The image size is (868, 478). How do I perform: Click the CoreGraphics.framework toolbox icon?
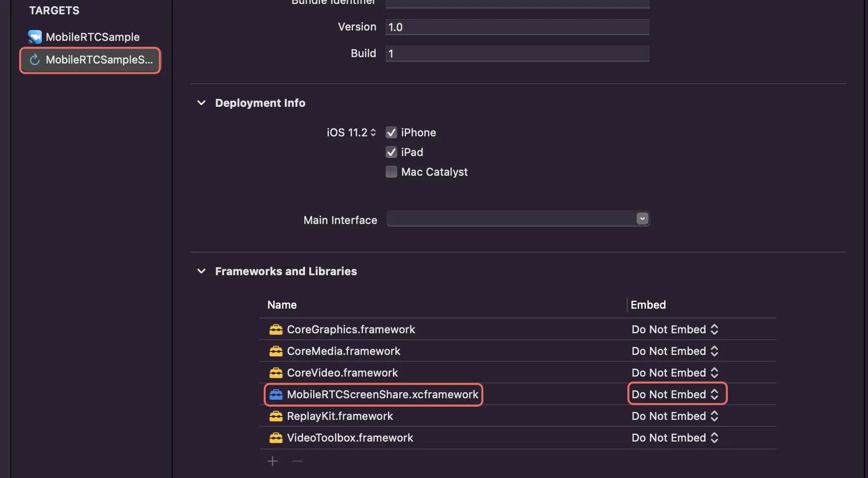276,329
